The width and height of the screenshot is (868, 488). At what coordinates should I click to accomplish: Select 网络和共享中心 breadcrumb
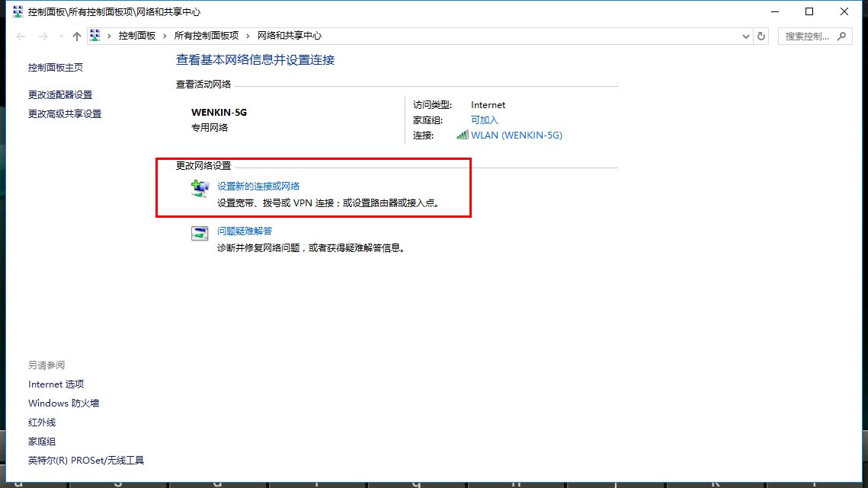[x=289, y=36]
